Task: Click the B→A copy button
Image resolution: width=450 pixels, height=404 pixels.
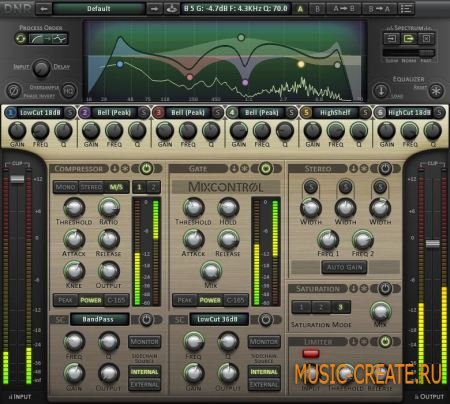Action: click(379, 9)
